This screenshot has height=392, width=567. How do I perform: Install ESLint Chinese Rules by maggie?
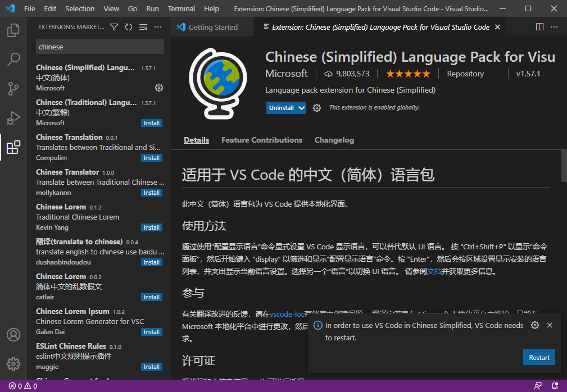(152, 367)
